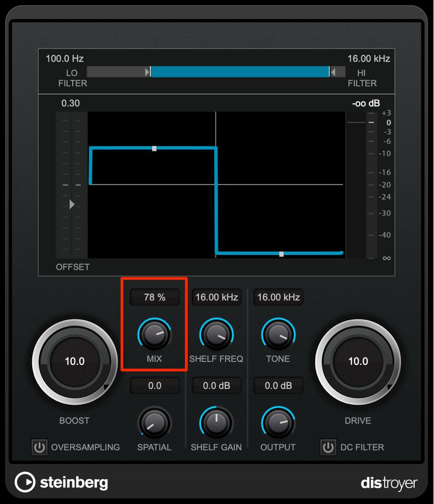Click the Offset value 0.30
The image size is (434, 504).
tap(70, 103)
